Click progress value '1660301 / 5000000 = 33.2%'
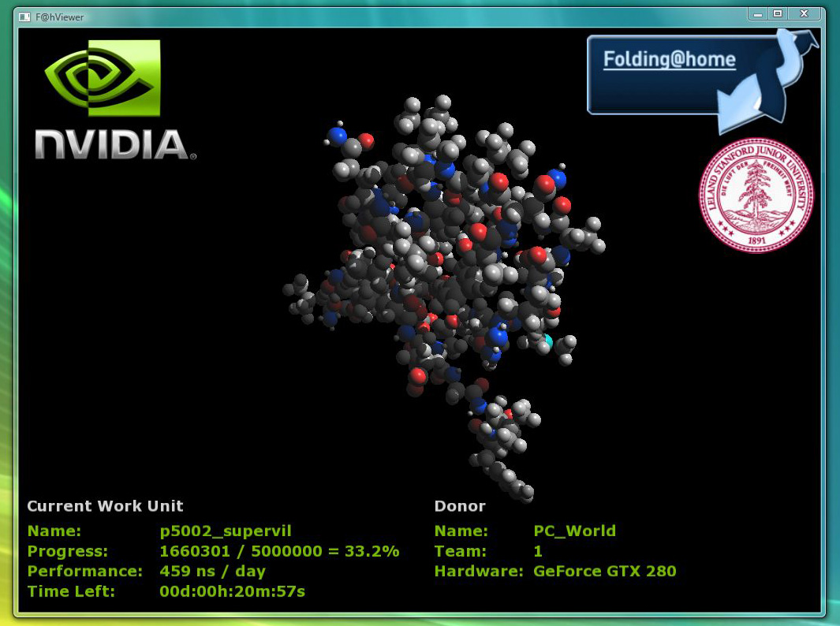 (x=279, y=551)
